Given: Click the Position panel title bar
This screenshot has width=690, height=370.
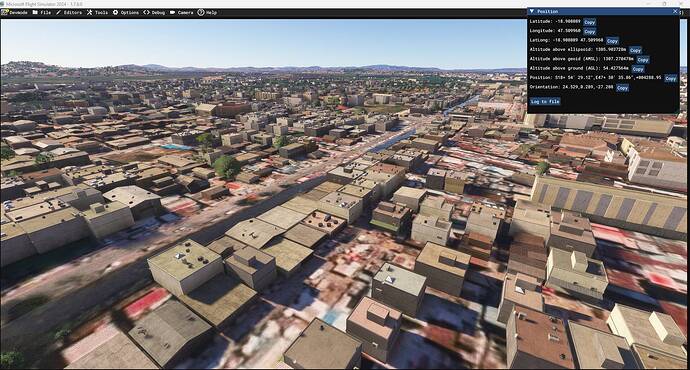Looking at the screenshot, I should point(603,11).
